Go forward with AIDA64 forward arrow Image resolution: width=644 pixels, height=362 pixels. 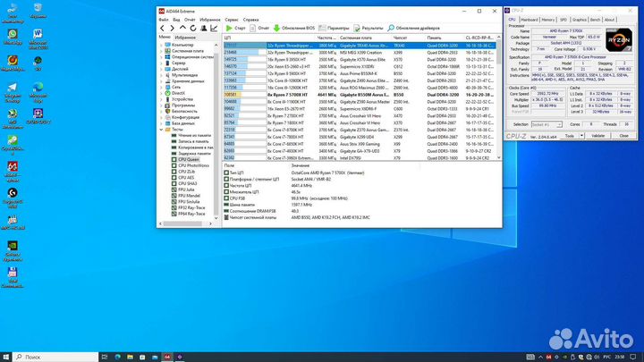click(172, 28)
